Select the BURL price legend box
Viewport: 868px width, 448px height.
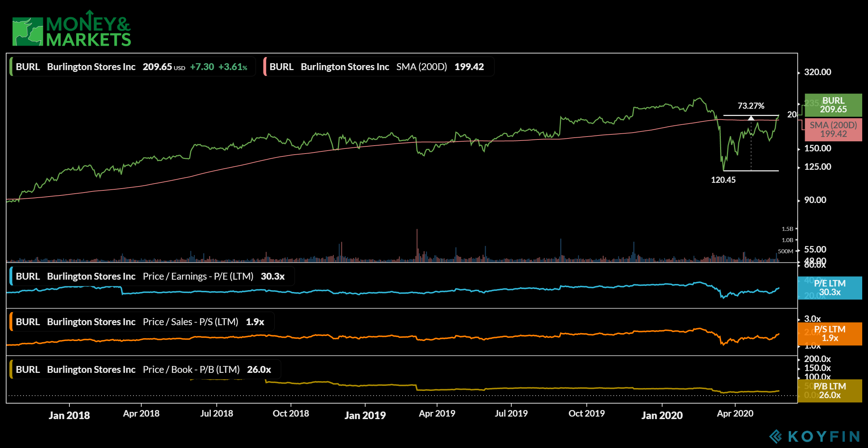[132, 67]
